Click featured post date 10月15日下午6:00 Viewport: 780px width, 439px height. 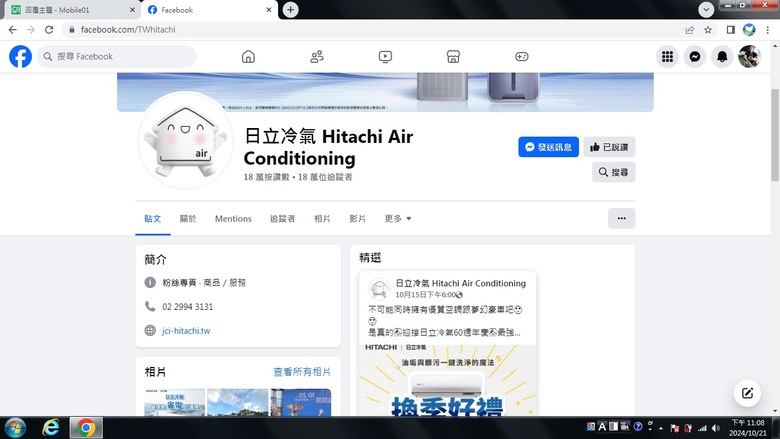point(425,295)
